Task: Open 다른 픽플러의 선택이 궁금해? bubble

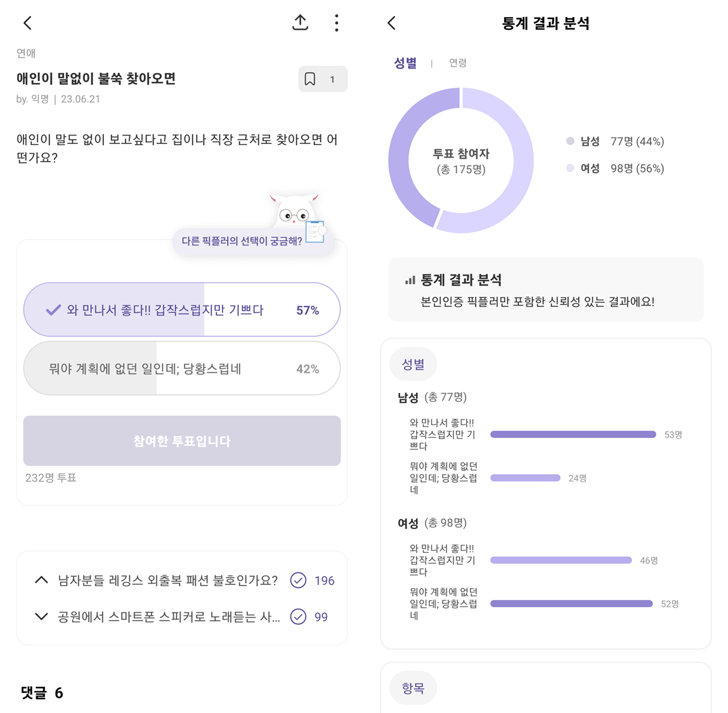Action: (x=242, y=241)
